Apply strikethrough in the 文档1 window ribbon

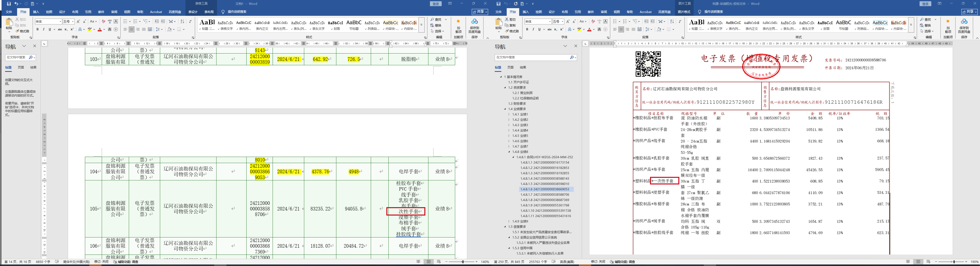[x=60, y=29]
